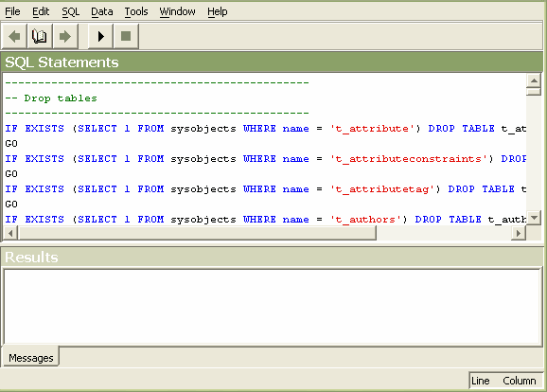547x392 pixels.
Task: Click the horizontal scroll-right arrow
Action: coord(519,233)
